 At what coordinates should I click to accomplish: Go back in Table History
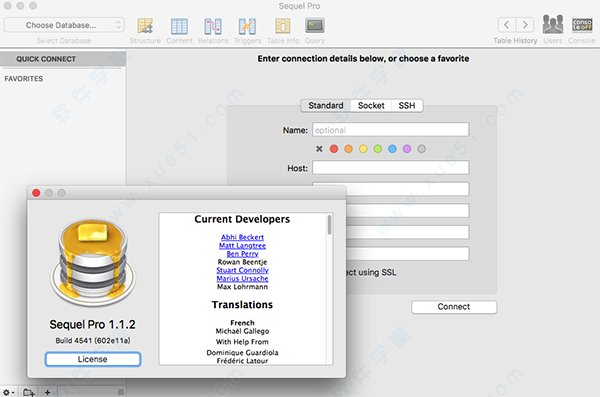[x=506, y=25]
